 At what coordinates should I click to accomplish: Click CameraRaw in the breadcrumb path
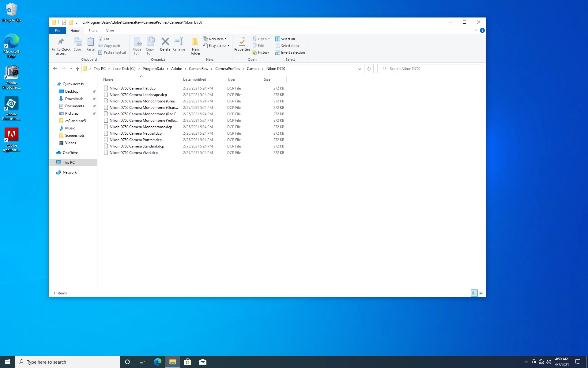tap(198, 69)
